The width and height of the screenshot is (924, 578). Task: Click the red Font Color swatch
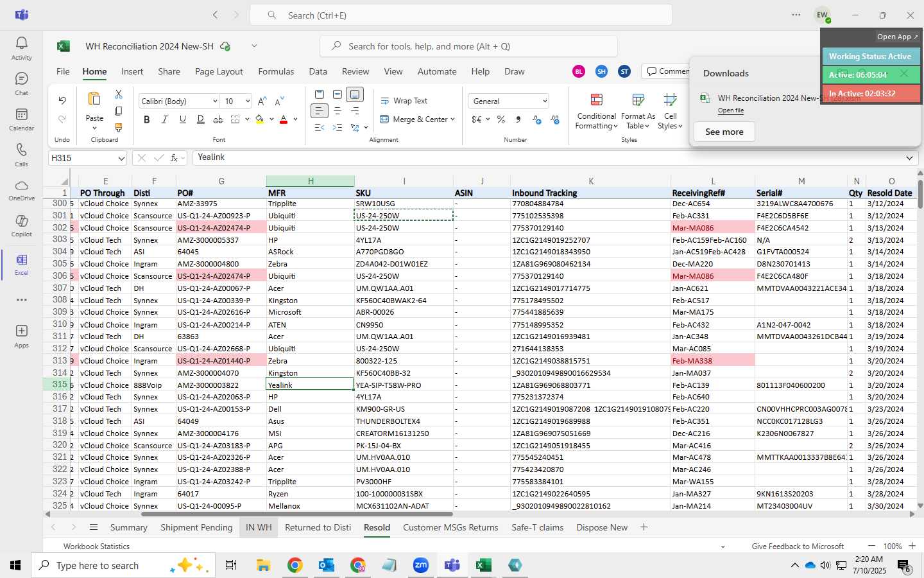[284, 119]
